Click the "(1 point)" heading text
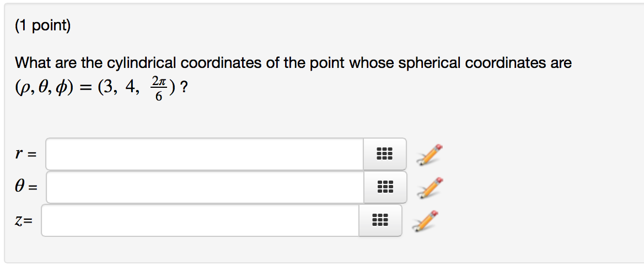Viewport: 644px width, 275px height. click(x=42, y=27)
